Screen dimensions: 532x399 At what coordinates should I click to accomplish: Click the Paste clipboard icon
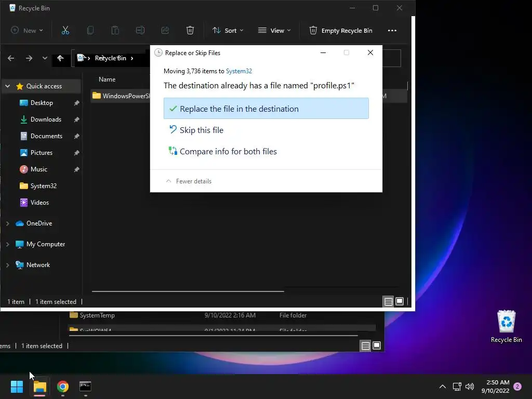115,30
